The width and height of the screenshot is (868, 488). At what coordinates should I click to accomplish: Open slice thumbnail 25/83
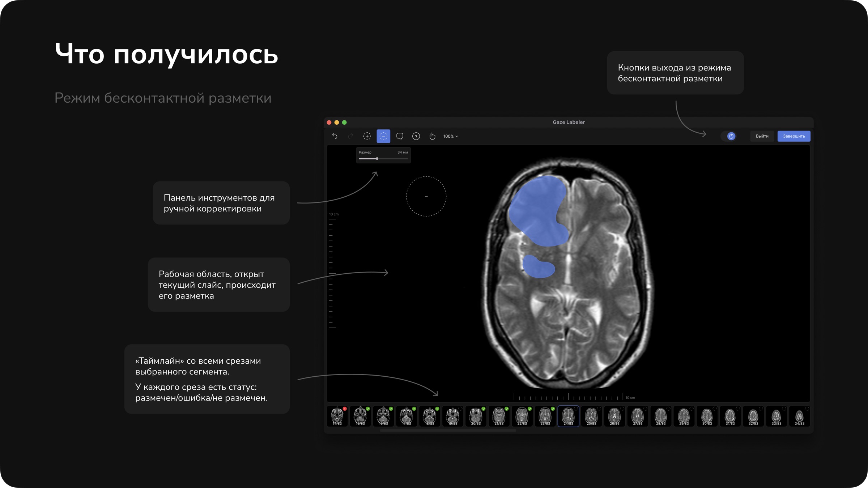[592, 416]
